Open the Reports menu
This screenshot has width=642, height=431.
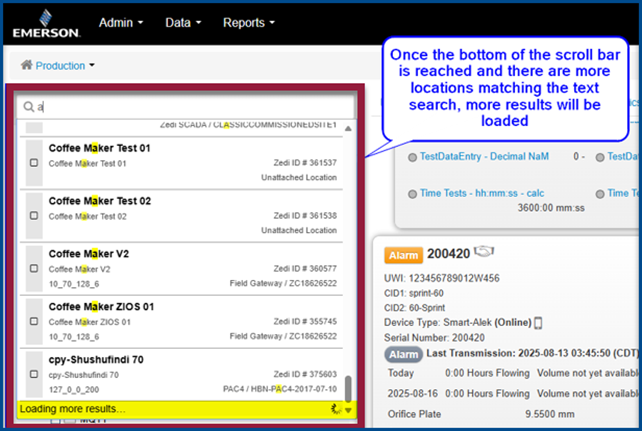click(x=249, y=23)
